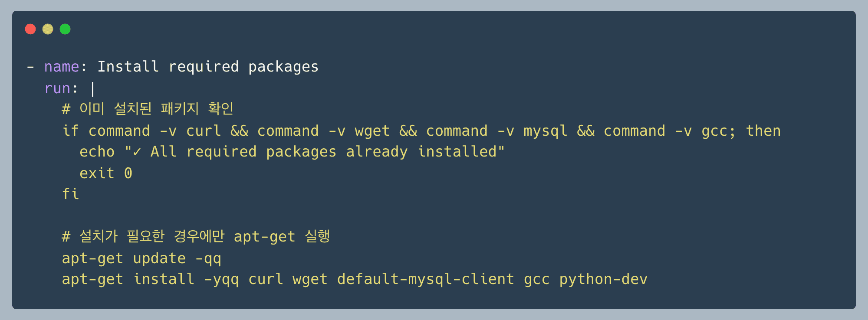
Task: Click the red close dot
Action: 30,29
